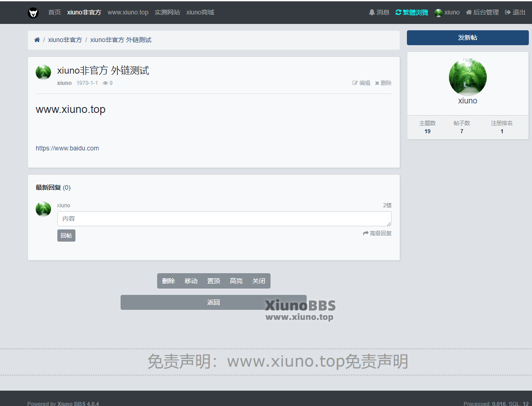Open the 实测网站 nav item

point(167,13)
